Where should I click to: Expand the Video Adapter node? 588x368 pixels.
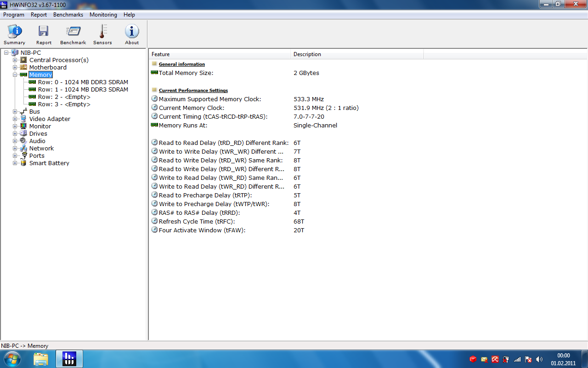tap(15, 119)
